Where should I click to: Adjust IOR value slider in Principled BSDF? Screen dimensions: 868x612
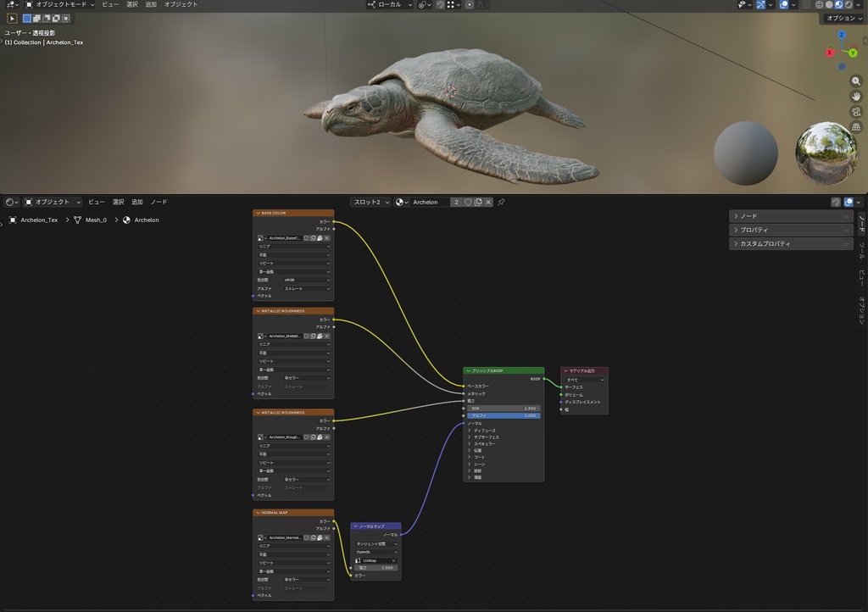(504, 409)
